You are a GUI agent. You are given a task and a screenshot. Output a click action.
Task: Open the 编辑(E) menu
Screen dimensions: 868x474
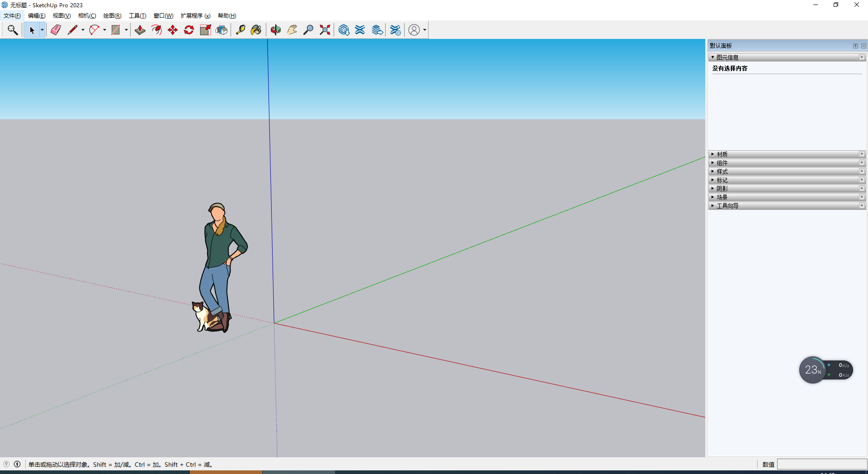pos(37,16)
